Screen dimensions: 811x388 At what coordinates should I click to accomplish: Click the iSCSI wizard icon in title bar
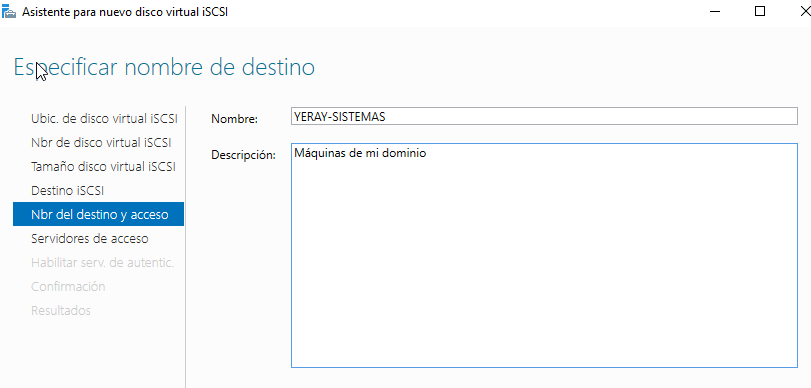[x=9, y=11]
